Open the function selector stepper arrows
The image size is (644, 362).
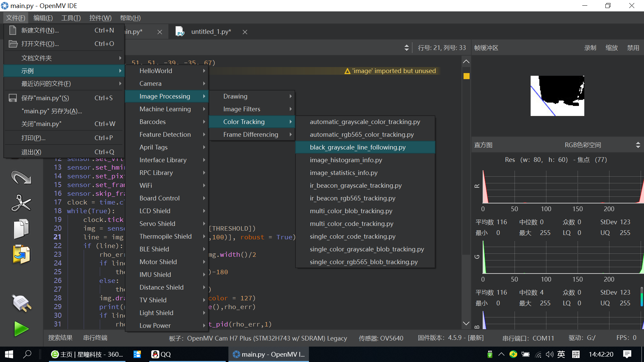click(x=407, y=48)
